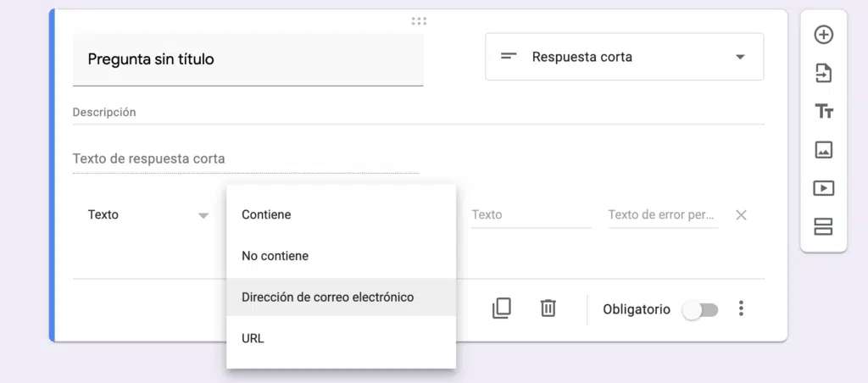Insert an image from the sidebar
This screenshot has width=868, height=383.
[823, 150]
